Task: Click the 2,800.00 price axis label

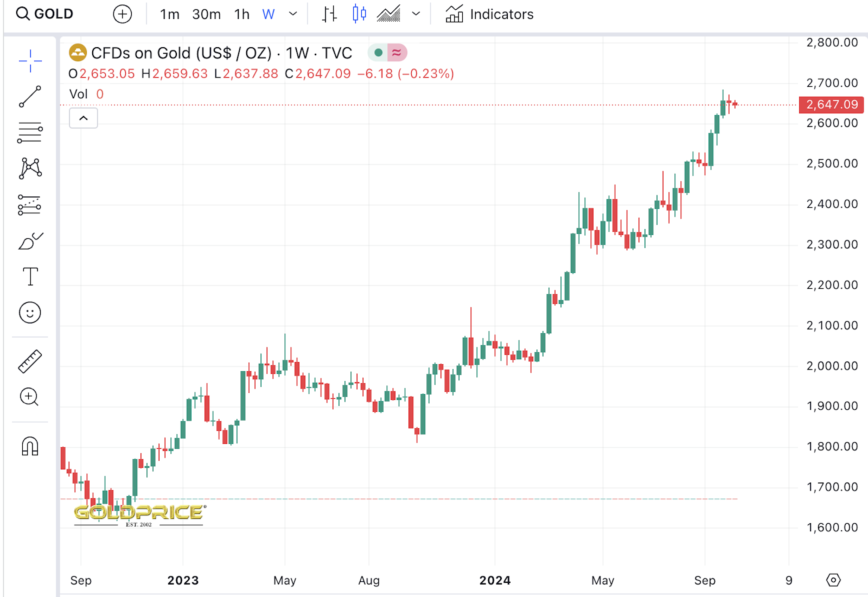Action: 832,43
